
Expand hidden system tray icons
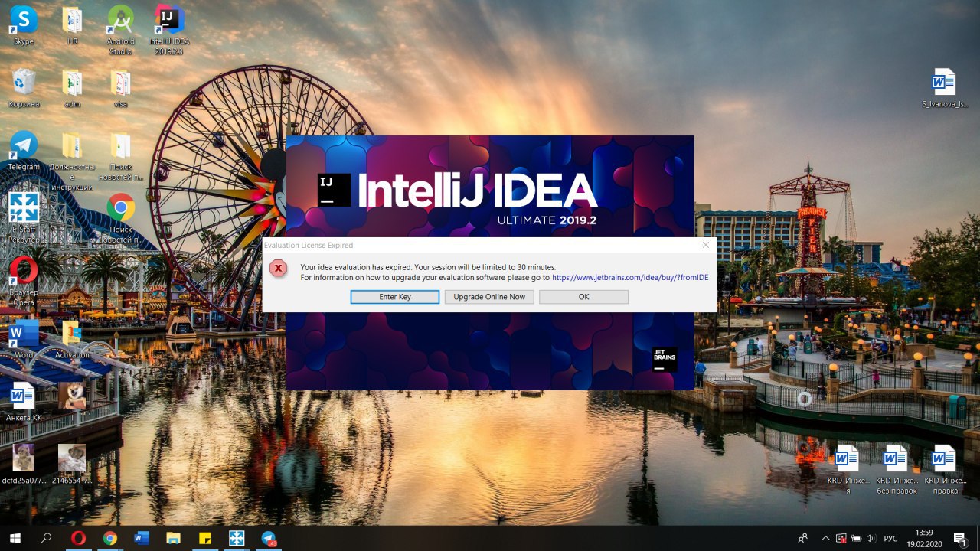[x=824, y=538]
